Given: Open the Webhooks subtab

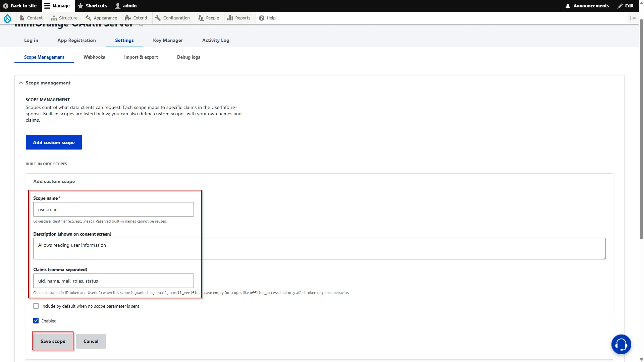Looking at the screenshot, I should (94, 57).
